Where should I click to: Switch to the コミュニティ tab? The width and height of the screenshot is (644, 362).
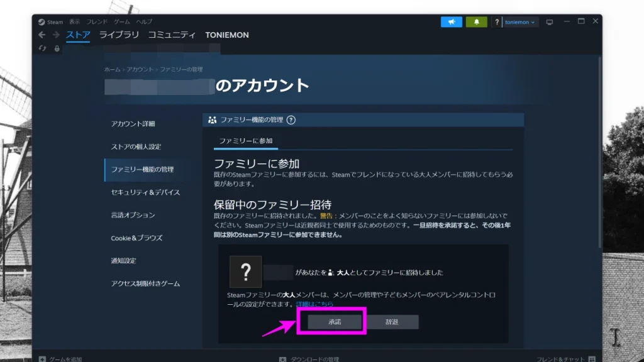pos(172,35)
